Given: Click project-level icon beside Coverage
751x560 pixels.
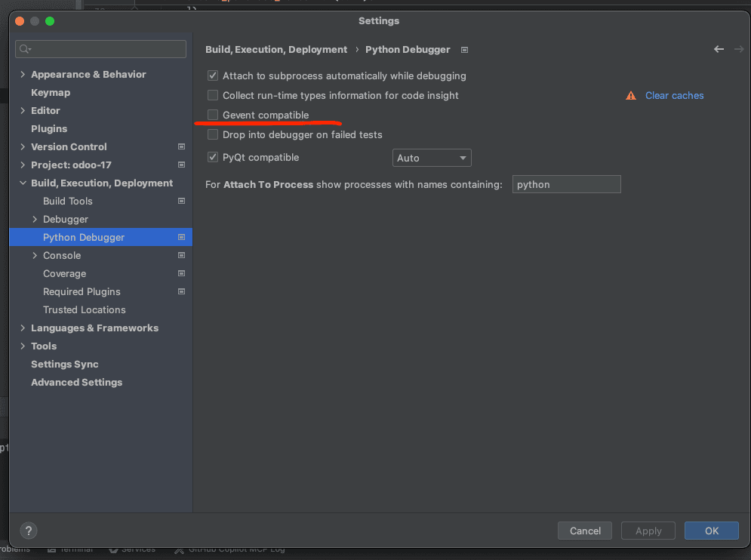Looking at the screenshot, I should [181, 274].
